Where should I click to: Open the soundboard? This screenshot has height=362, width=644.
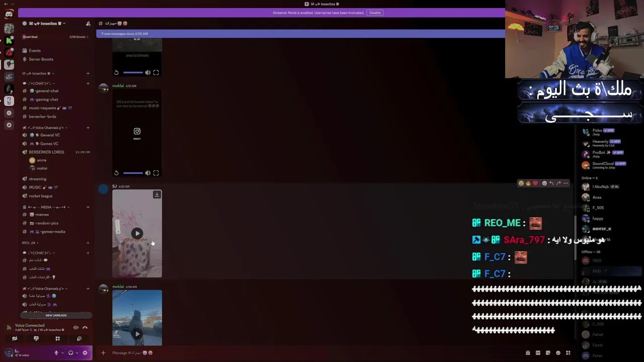(x=79, y=338)
